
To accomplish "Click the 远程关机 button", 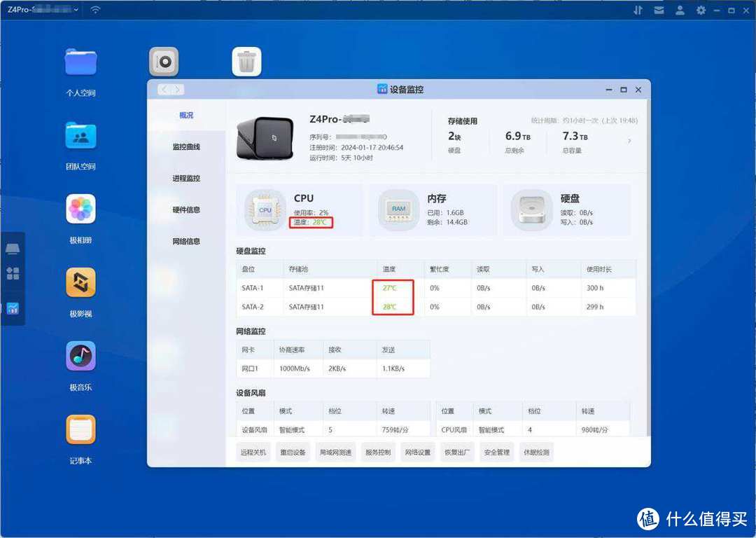I will 253,452.
